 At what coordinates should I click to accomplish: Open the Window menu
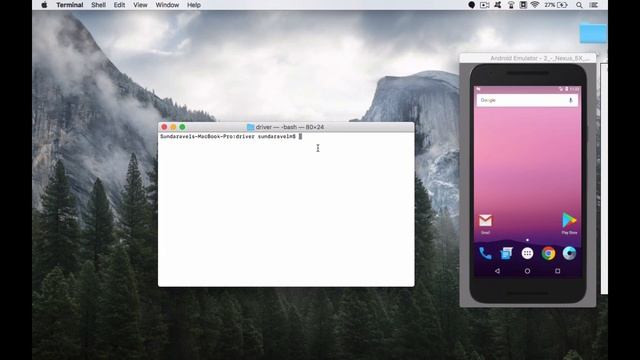tap(167, 5)
